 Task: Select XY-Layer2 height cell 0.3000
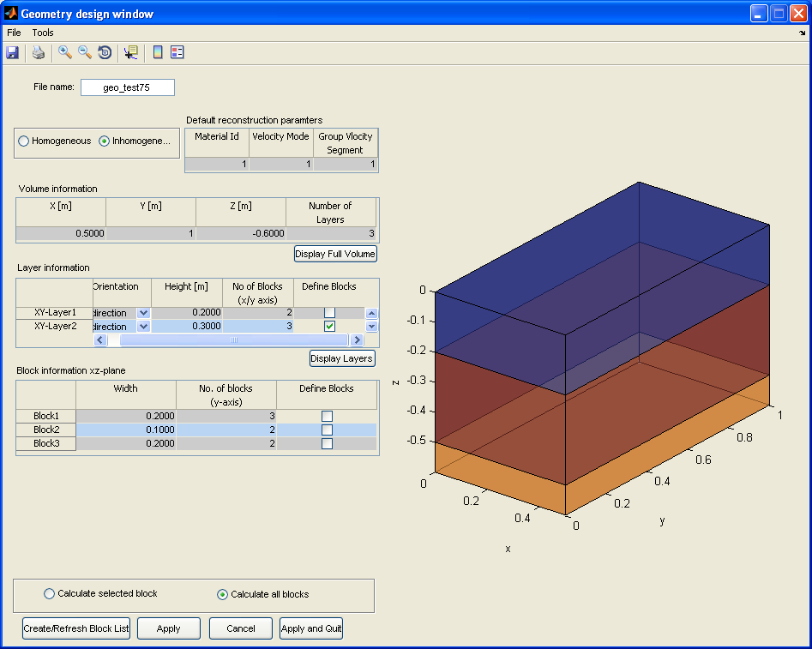187,327
